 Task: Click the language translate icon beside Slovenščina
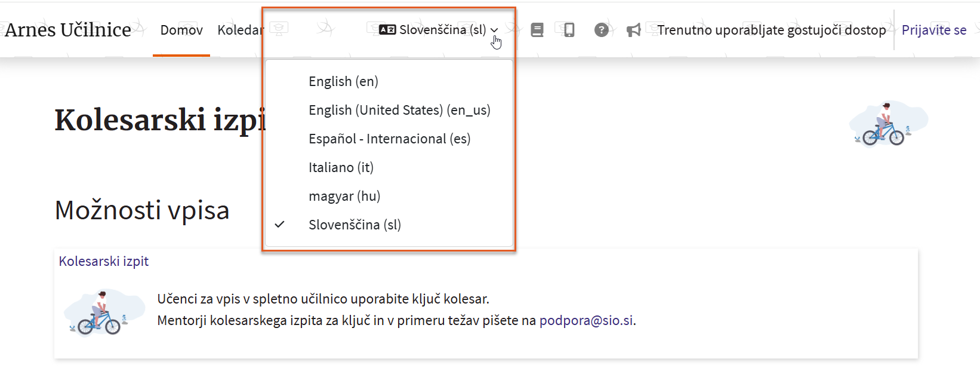click(387, 30)
